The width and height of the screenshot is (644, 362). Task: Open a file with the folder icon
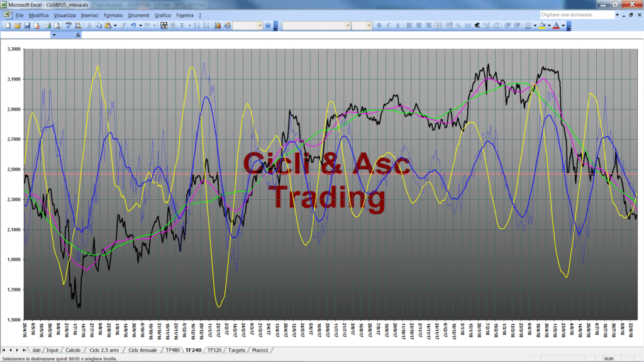(x=18, y=25)
